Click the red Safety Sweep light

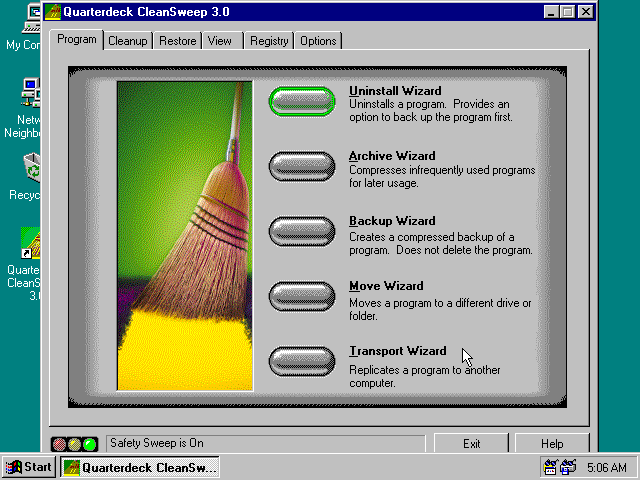point(60,444)
